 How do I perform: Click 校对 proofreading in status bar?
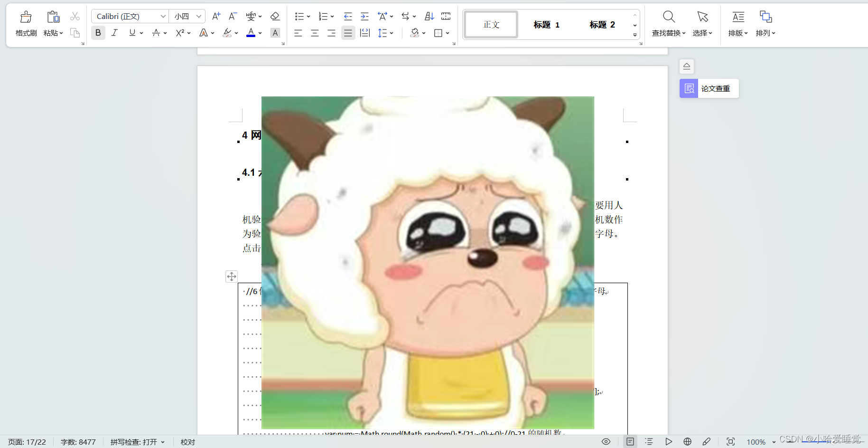tap(187, 442)
